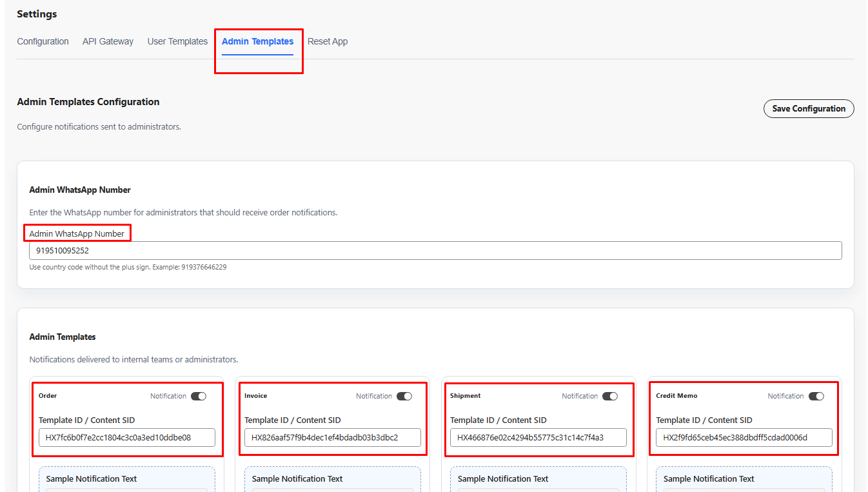868x492 pixels.
Task: Click the Invoice Template ID input field
Action: pos(333,437)
